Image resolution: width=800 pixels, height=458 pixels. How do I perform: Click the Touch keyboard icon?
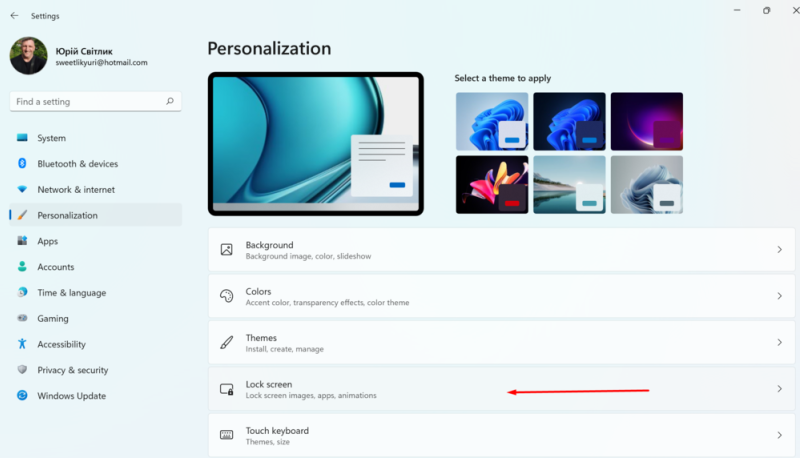click(227, 435)
